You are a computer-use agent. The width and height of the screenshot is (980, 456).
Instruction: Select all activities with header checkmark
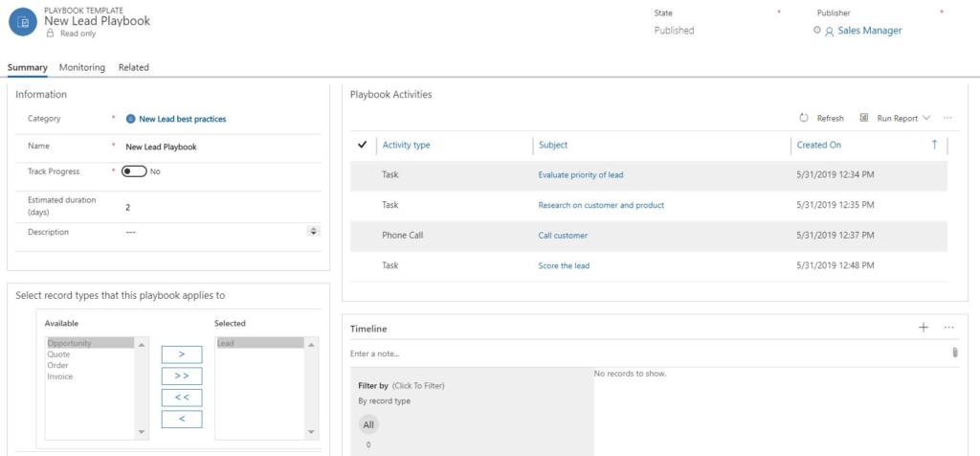point(362,145)
